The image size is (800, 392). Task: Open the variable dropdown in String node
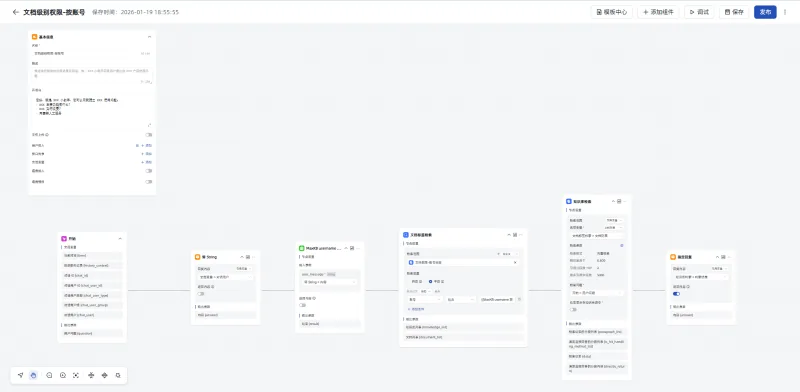click(x=225, y=277)
